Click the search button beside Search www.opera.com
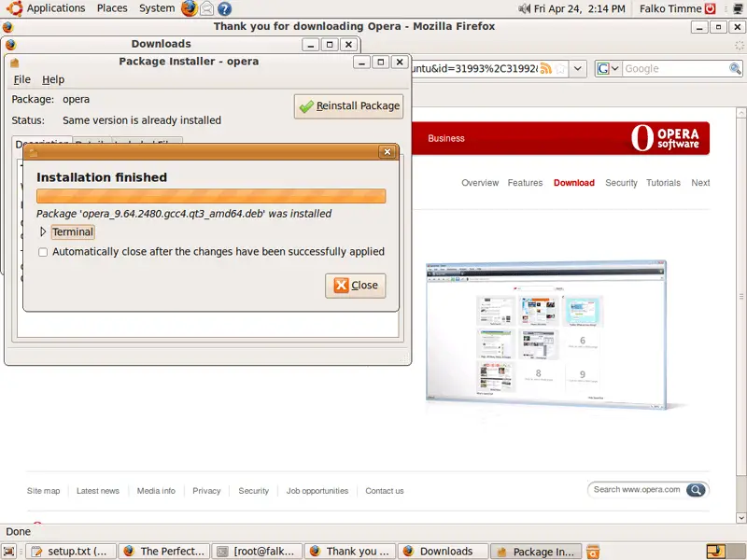This screenshot has width=747, height=560. pos(696,489)
